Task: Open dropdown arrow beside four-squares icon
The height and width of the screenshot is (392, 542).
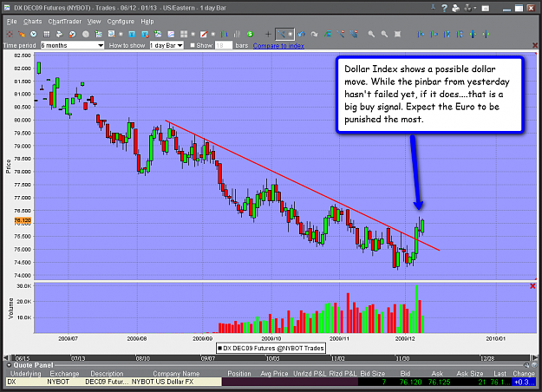Action: click(x=193, y=34)
